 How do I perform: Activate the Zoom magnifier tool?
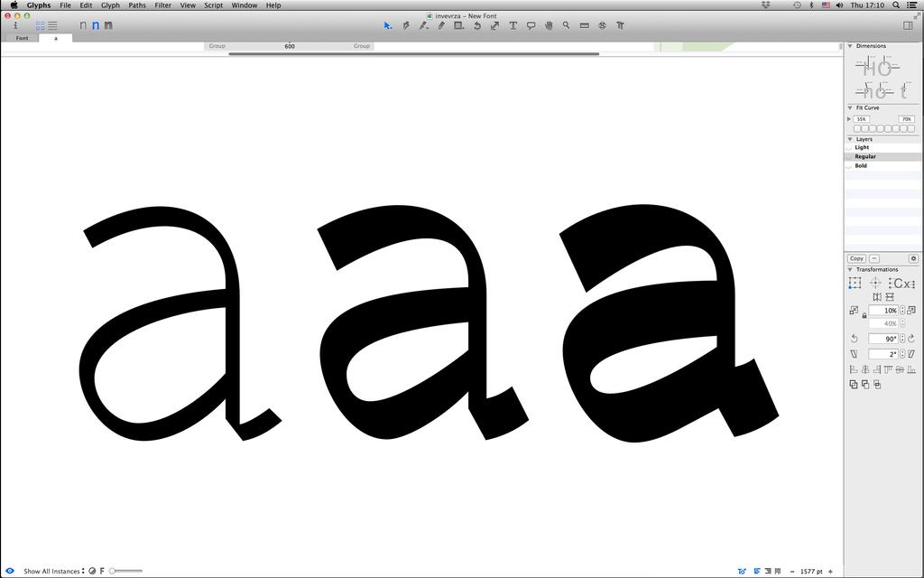[567, 25]
